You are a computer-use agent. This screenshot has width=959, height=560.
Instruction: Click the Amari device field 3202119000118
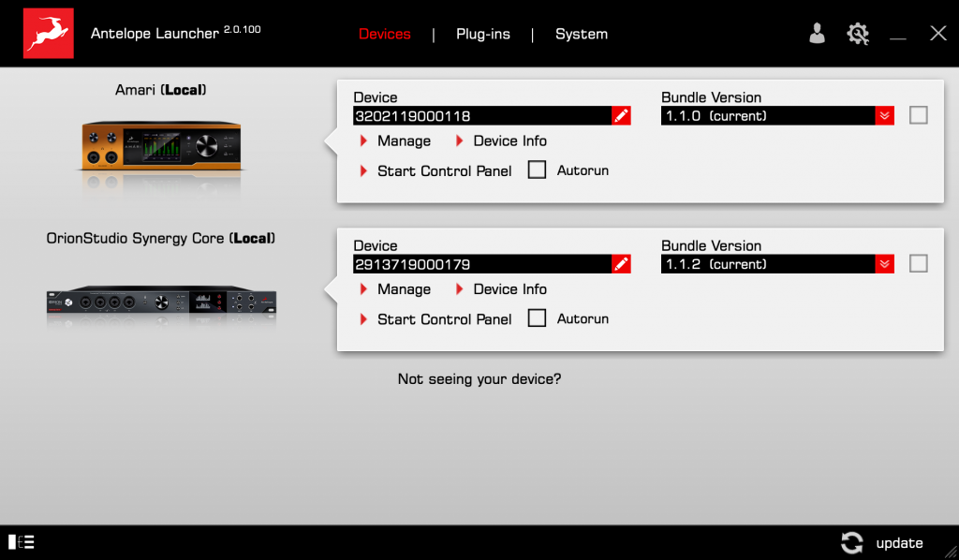(482, 115)
